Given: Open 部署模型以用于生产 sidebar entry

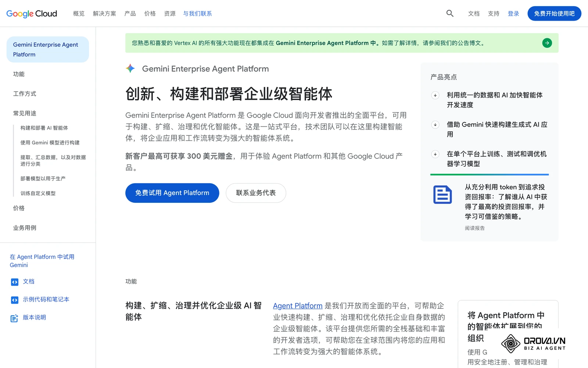Looking at the screenshot, I should [43, 179].
